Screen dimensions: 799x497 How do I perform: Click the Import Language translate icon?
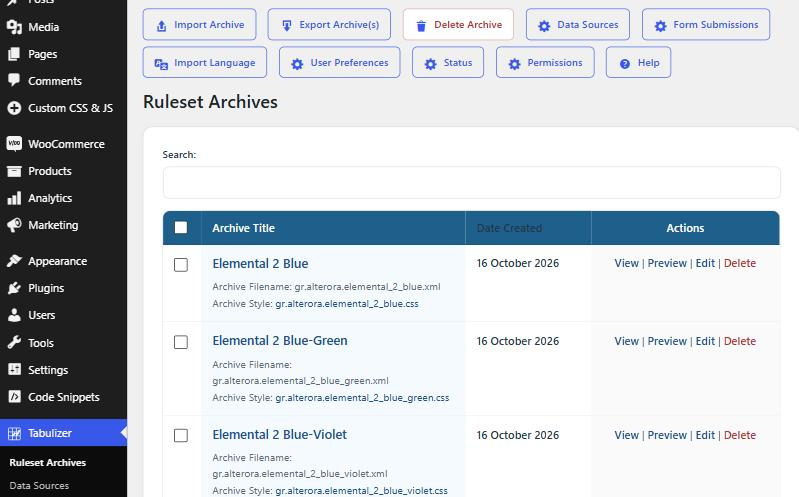pos(161,64)
